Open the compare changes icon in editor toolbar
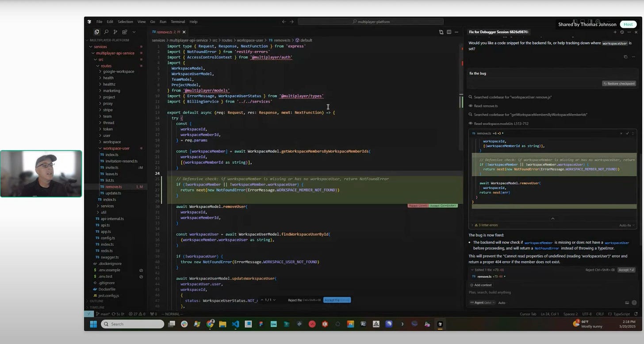 click(441, 32)
